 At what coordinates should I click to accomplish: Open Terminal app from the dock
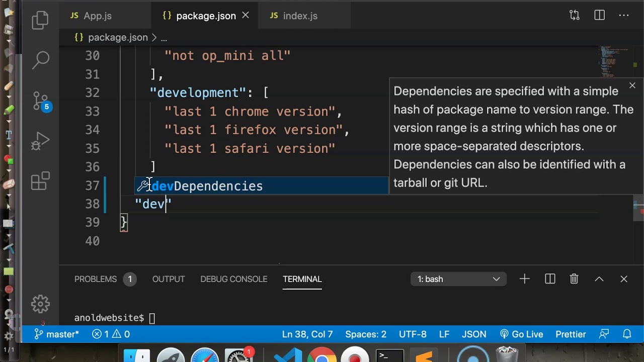point(390,355)
